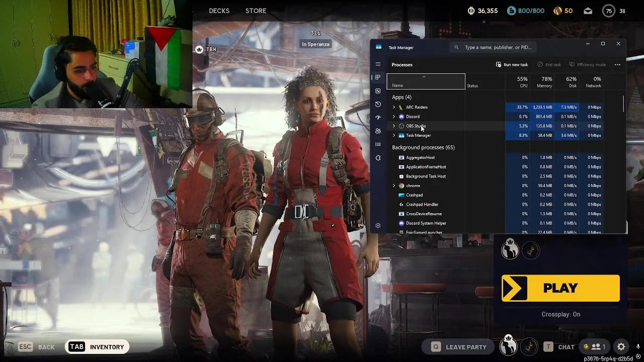644x362 pixels.
Task: Sort processes by Memory column
Action: (541, 81)
